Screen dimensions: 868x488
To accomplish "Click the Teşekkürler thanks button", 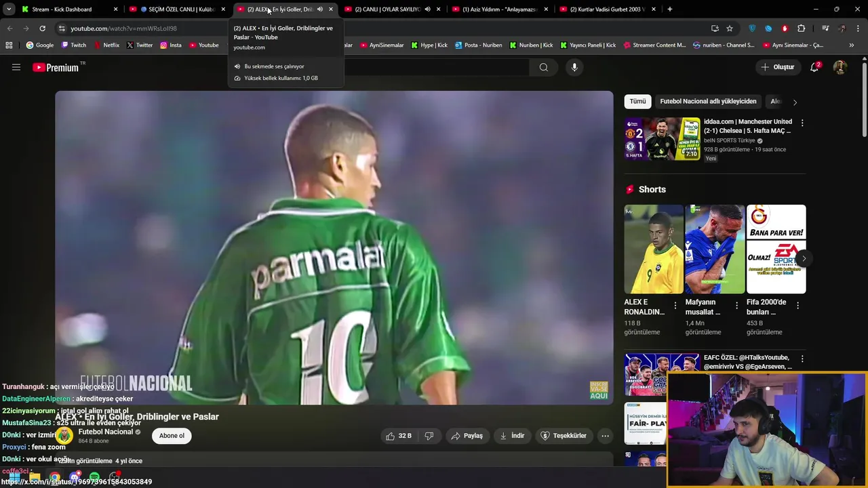I will point(564,436).
